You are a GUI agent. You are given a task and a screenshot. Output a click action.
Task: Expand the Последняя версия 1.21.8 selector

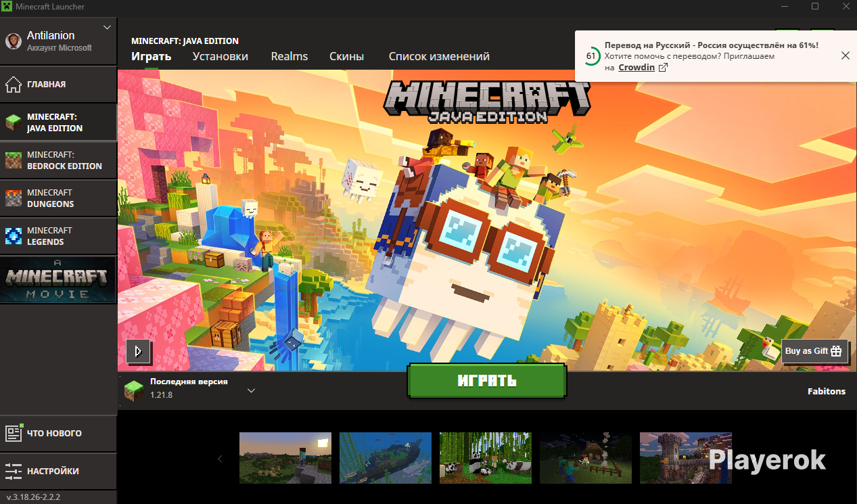251,391
